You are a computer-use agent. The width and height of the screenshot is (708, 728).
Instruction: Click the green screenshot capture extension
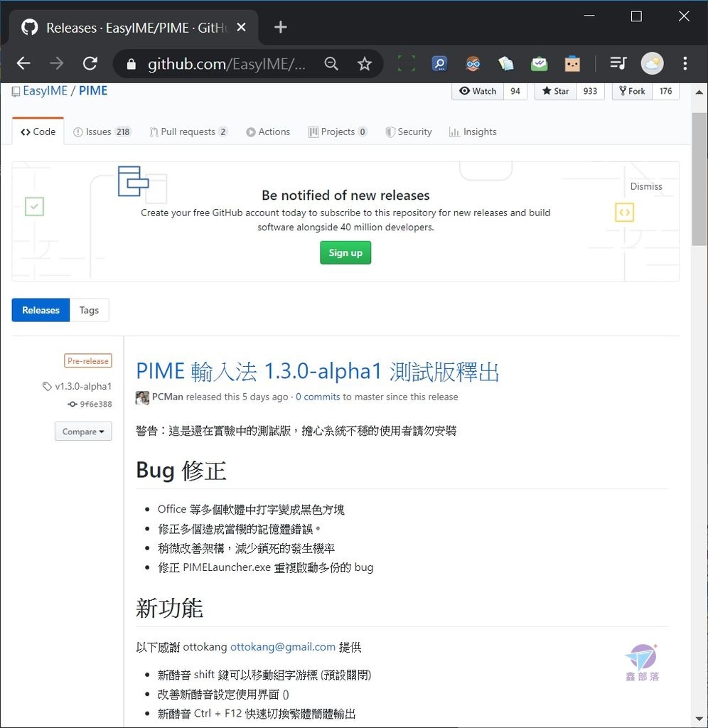coord(406,63)
